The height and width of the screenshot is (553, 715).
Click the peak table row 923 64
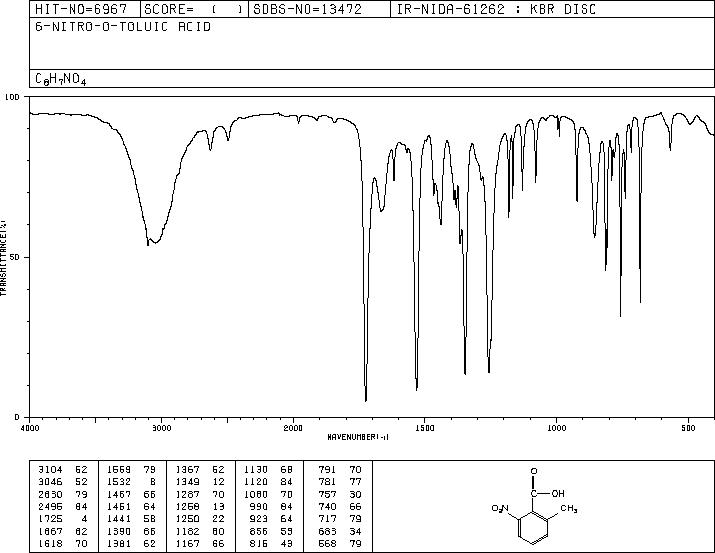pos(271,519)
